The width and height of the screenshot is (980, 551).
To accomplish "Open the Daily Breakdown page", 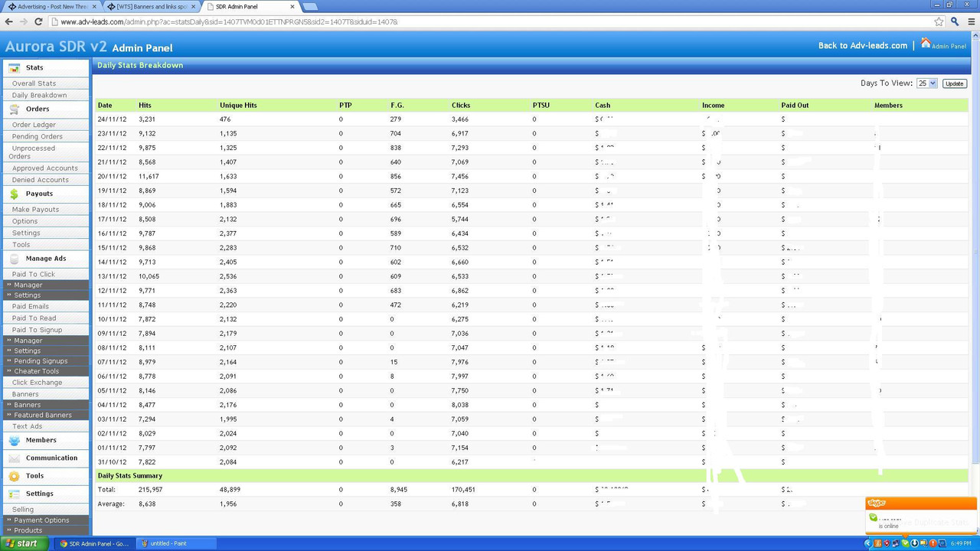I will (x=39, y=96).
